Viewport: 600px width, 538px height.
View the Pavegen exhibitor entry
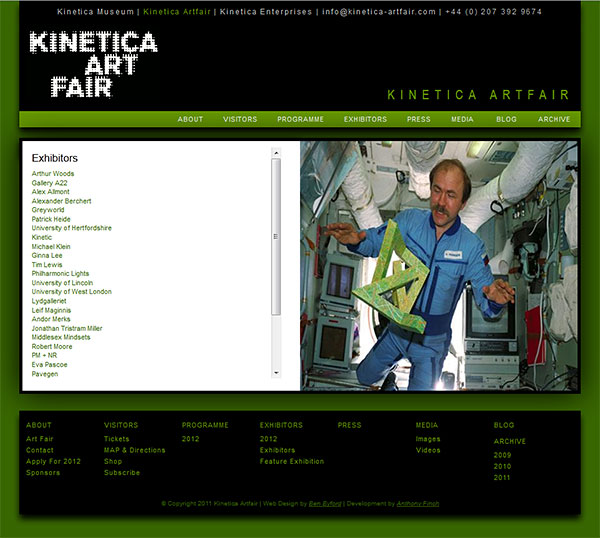pyautogui.click(x=46, y=374)
